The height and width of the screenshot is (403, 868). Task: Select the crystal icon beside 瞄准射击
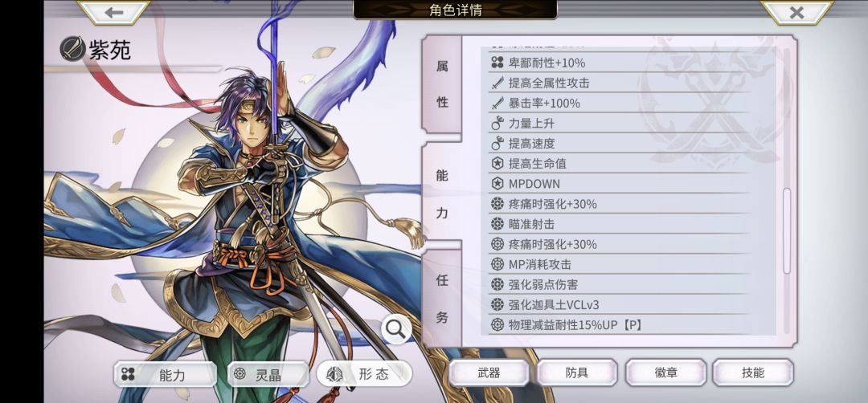(497, 225)
